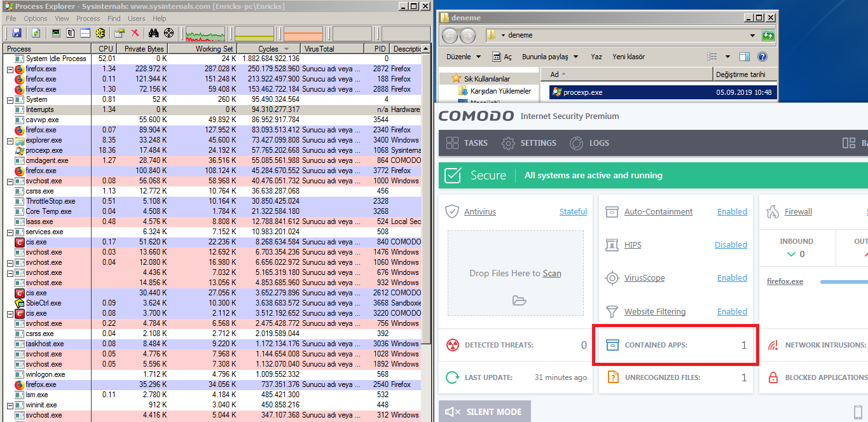Click the Aç button in deneme toolbar
The height and width of the screenshot is (422, 868).
coord(502,57)
